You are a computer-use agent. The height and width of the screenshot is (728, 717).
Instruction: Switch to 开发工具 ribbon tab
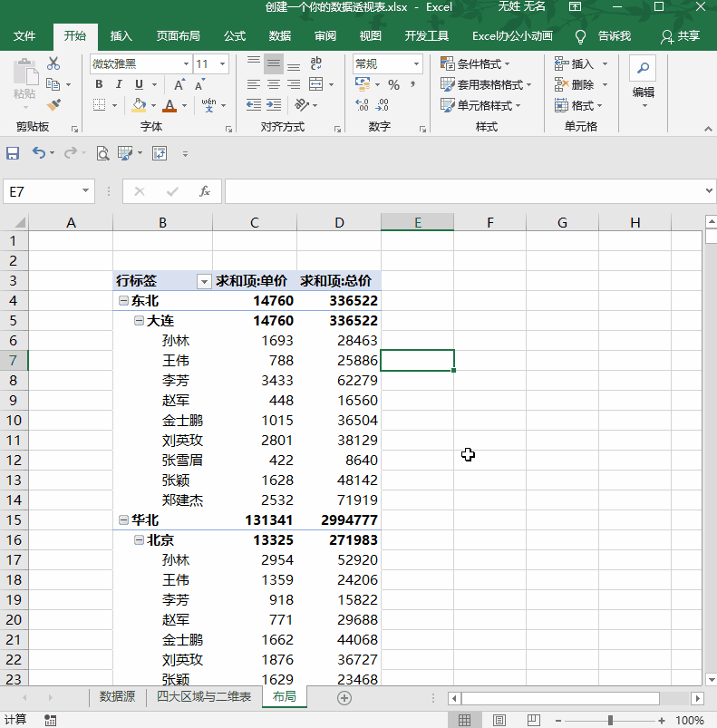427,36
